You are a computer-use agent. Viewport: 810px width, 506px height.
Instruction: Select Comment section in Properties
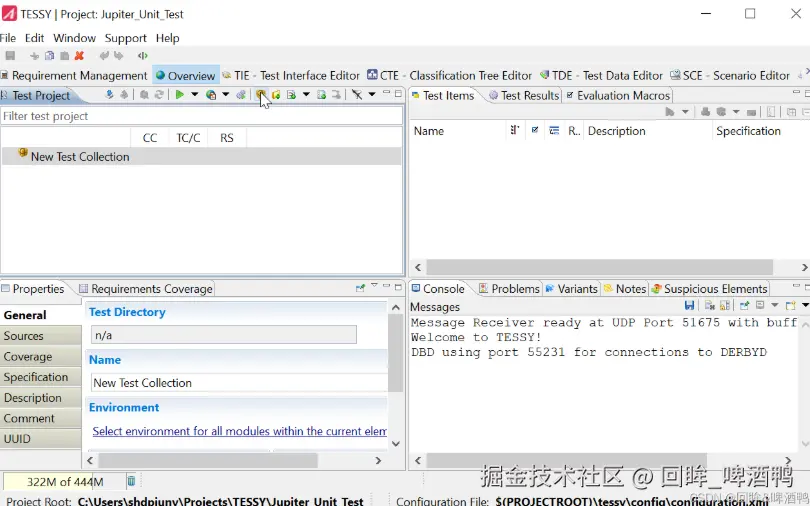pos(41,418)
